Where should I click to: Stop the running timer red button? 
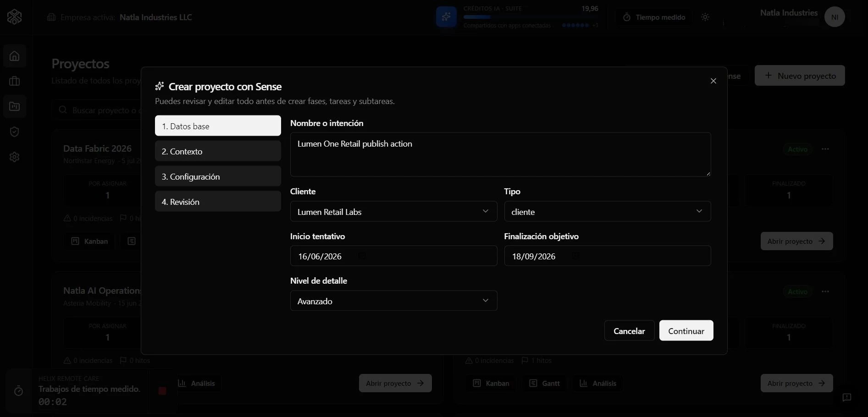162,391
